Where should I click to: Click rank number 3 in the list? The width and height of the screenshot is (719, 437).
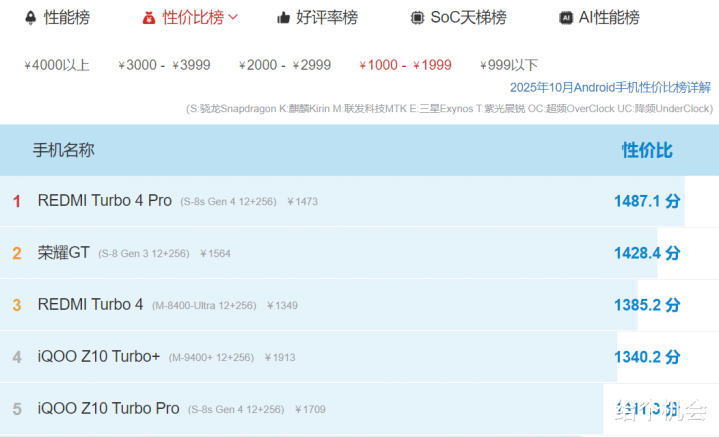(x=17, y=305)
